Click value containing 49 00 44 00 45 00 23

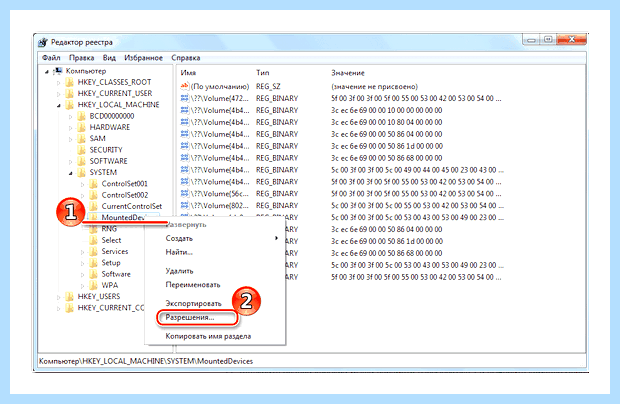[417, 170]
